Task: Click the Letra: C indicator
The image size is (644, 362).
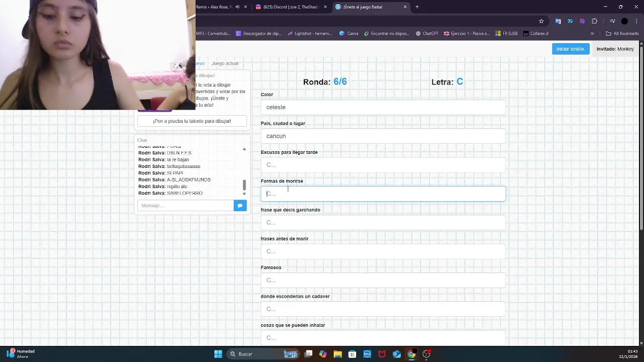Action: point(447,81)
